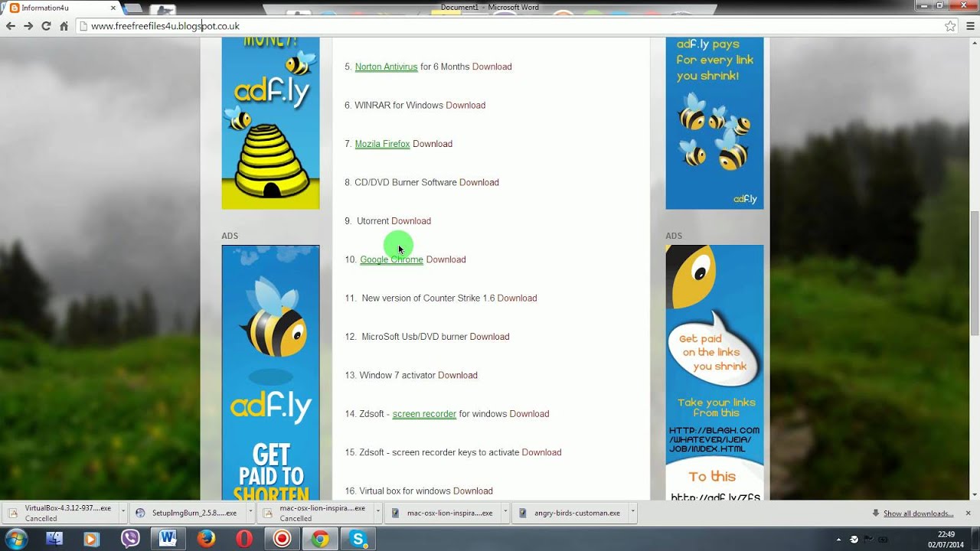The image size is (980, 551).
Task: Click the screen recorder link
Action: tap(424, 414)
